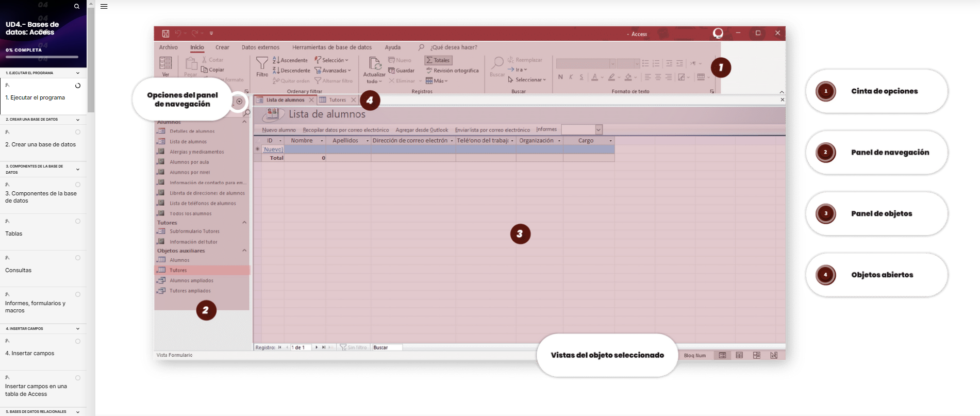Sort with the Descendente button
Viewport: 980px width, 416px height.
[x=291, y=71]
